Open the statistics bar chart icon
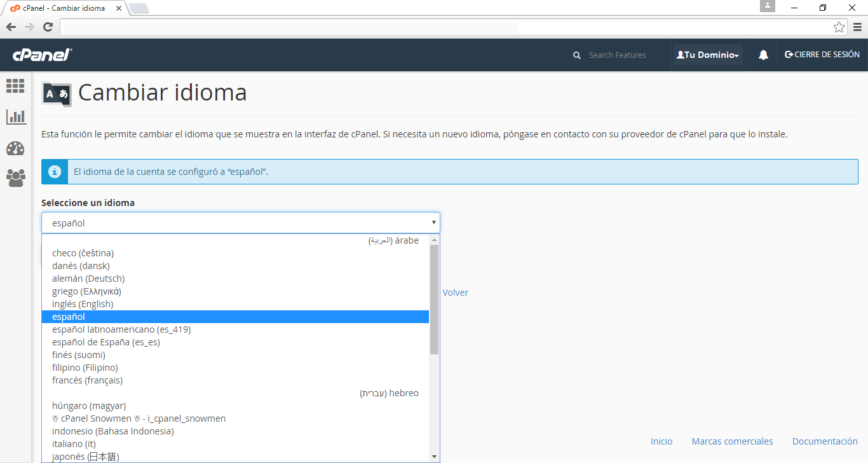 [x=15, y=117]
